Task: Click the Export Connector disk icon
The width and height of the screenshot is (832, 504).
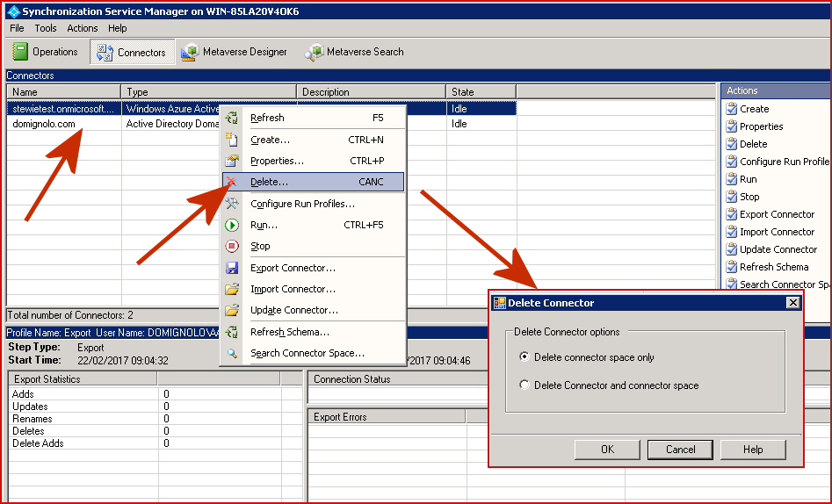Action: click(x=232, y=268)
